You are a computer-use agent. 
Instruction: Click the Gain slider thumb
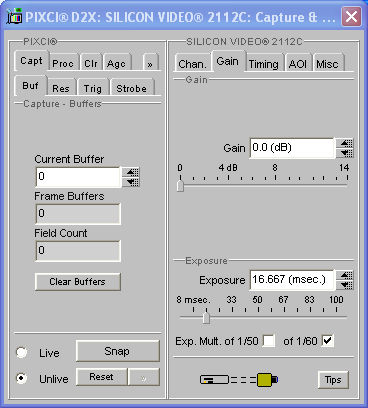coord(180,186)
